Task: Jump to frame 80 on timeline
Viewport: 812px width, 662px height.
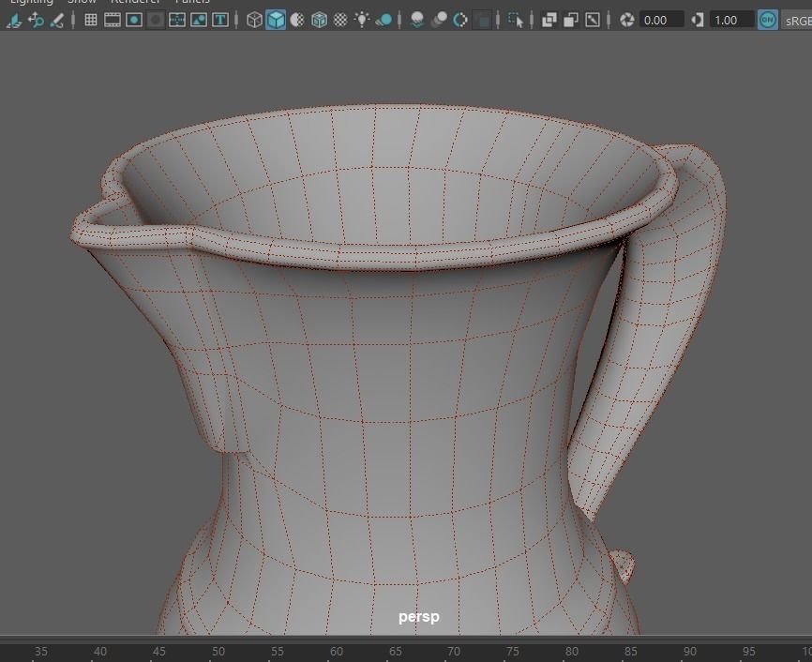Action: point(572,652)
